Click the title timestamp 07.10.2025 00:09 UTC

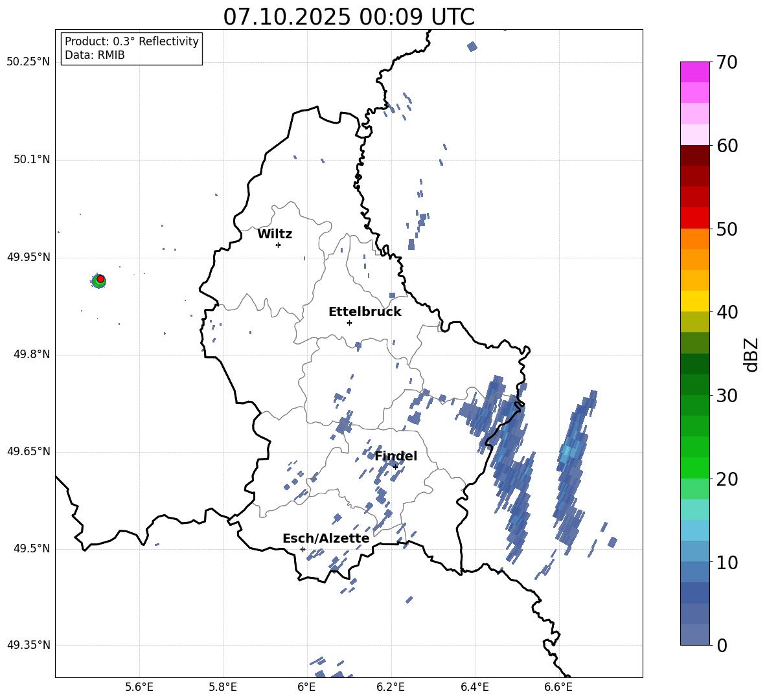tap(349, 17)
